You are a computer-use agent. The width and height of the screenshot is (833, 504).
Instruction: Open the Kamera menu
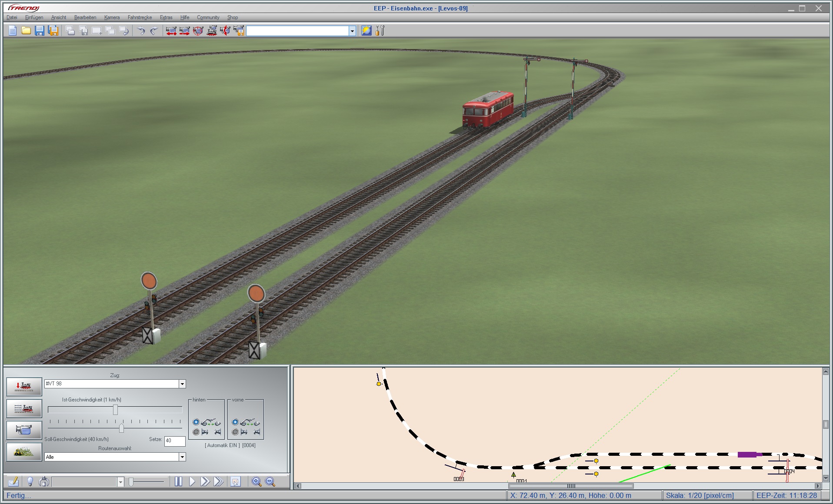coord(112,17)
